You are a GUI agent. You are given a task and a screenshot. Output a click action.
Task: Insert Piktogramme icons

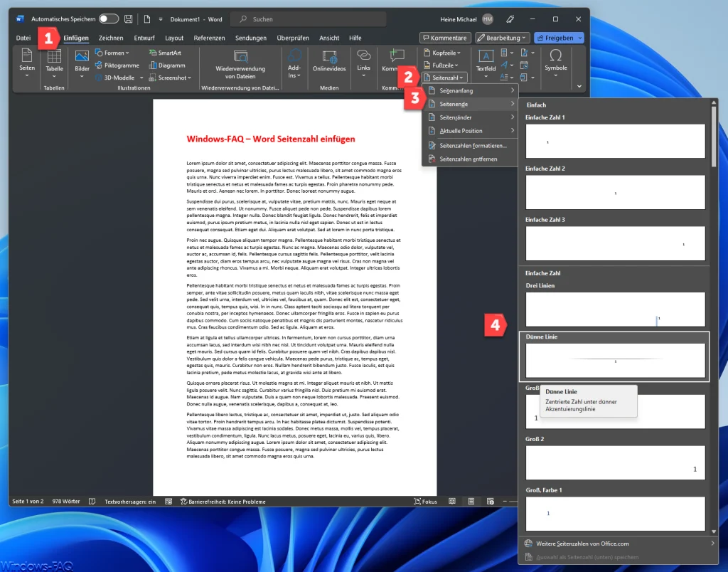[117, 65]
